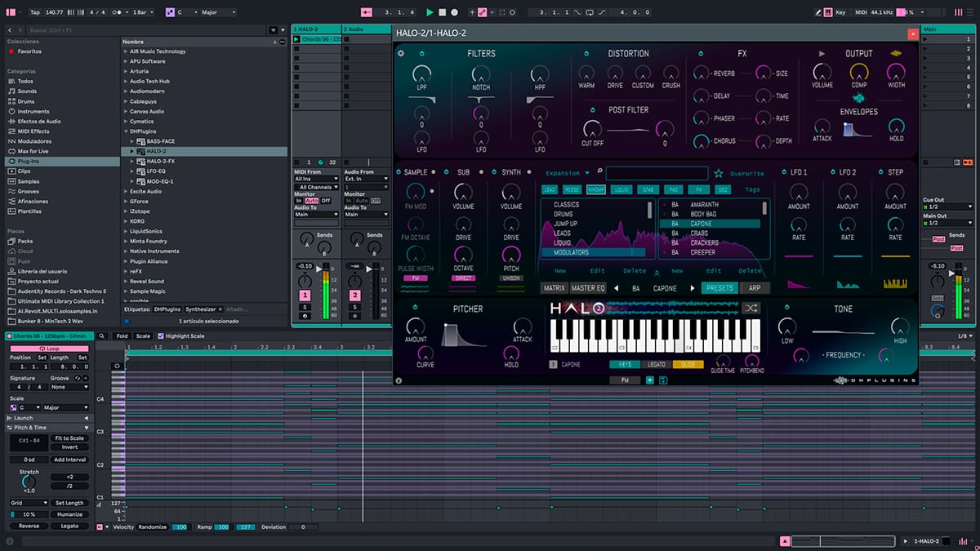This screenshot has height=551, width=980.
Task: Randomize the preset with the shuffle icon
Action: click(x=751, y=308)
